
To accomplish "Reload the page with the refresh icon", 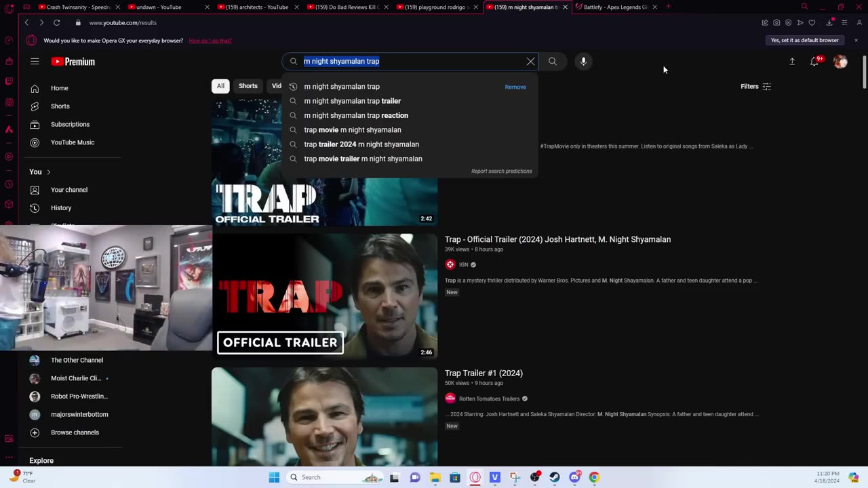I will pos(57,22).
